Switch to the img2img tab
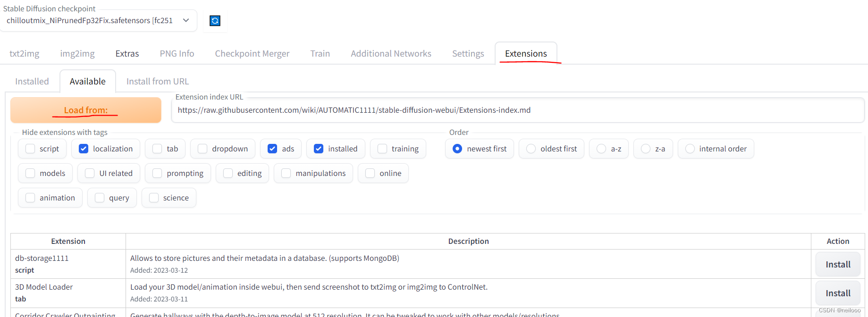The height and width of the screenshot is (317, 868). point(77,54)
